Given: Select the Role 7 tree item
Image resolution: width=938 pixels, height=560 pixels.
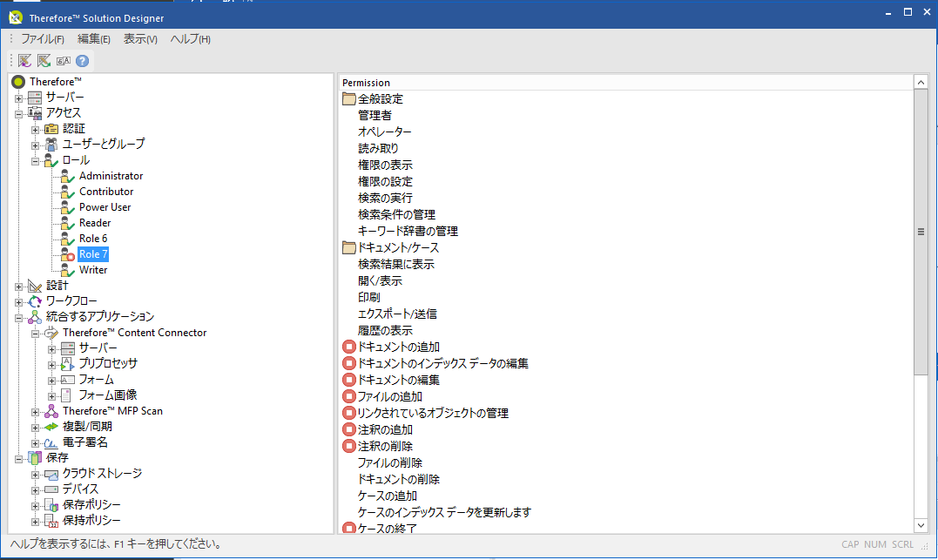Looking at the screenshot, I should 93,254.
